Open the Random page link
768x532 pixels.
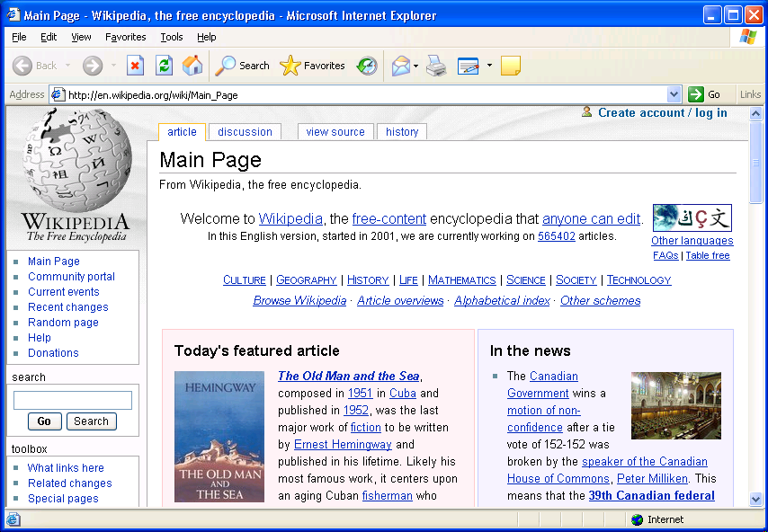(63, 322)
